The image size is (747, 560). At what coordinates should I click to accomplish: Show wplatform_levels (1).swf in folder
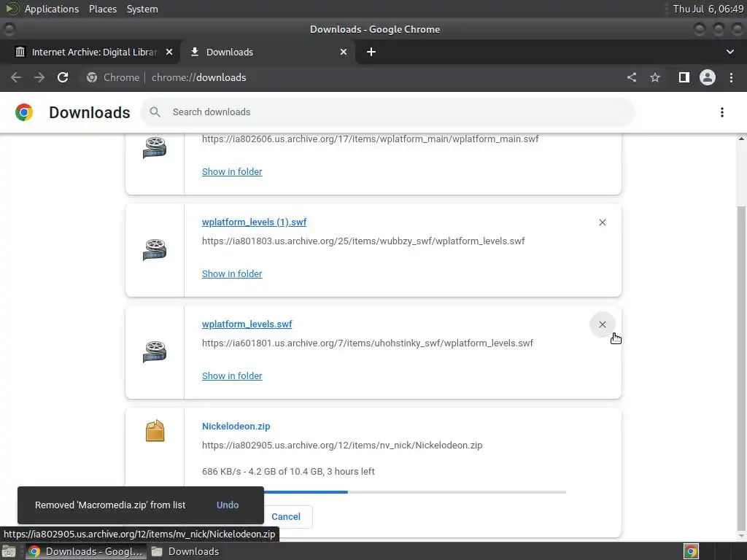[x=232, y=274]
